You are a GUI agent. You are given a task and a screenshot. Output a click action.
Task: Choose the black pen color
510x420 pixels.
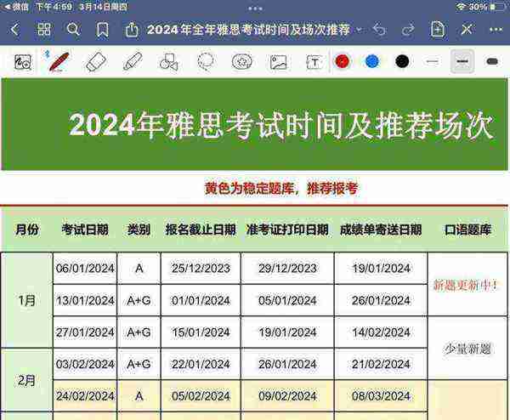pyautogui.click(x=402, y=61)
